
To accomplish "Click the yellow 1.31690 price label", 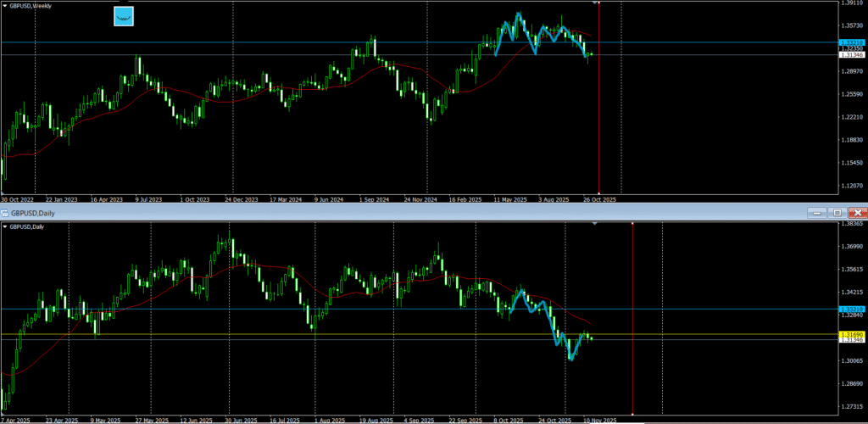I will [x=850, y=335].
